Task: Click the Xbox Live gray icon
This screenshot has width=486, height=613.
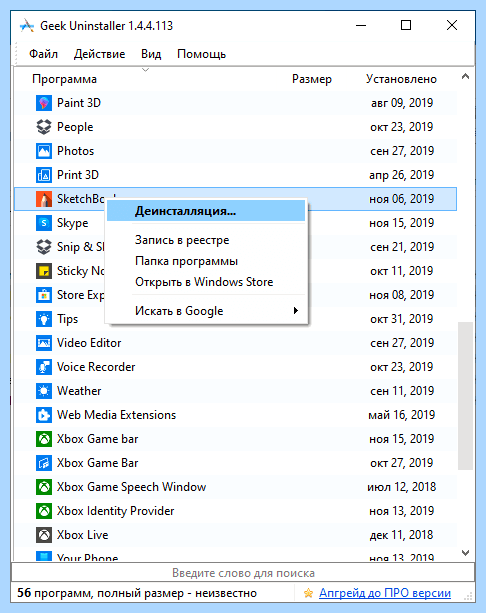Action: (44, 535)
